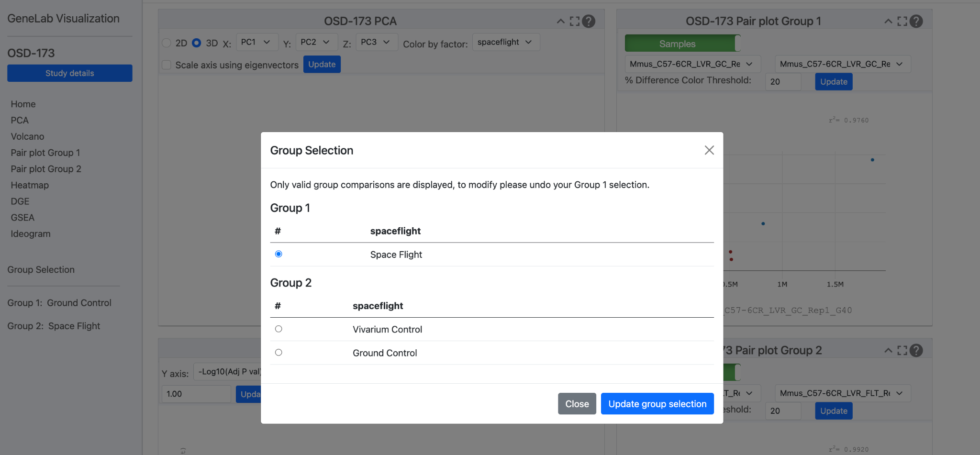Image resolution: width=980 pixels, height=455 pixels.
Task: Jump to Pair plot Group 1 link
Action: tap(45, 153)
